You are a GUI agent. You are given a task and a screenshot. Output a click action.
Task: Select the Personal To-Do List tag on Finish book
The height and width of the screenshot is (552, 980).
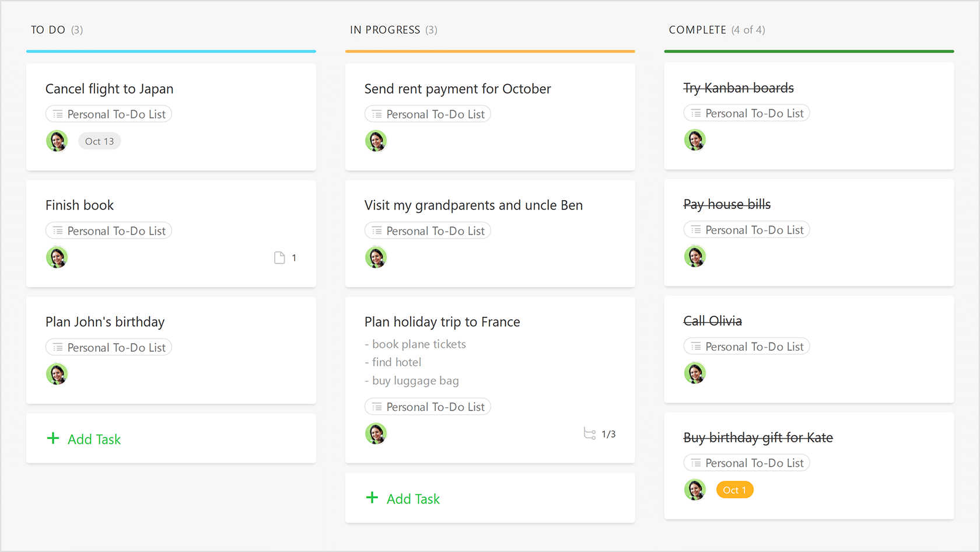108,230
